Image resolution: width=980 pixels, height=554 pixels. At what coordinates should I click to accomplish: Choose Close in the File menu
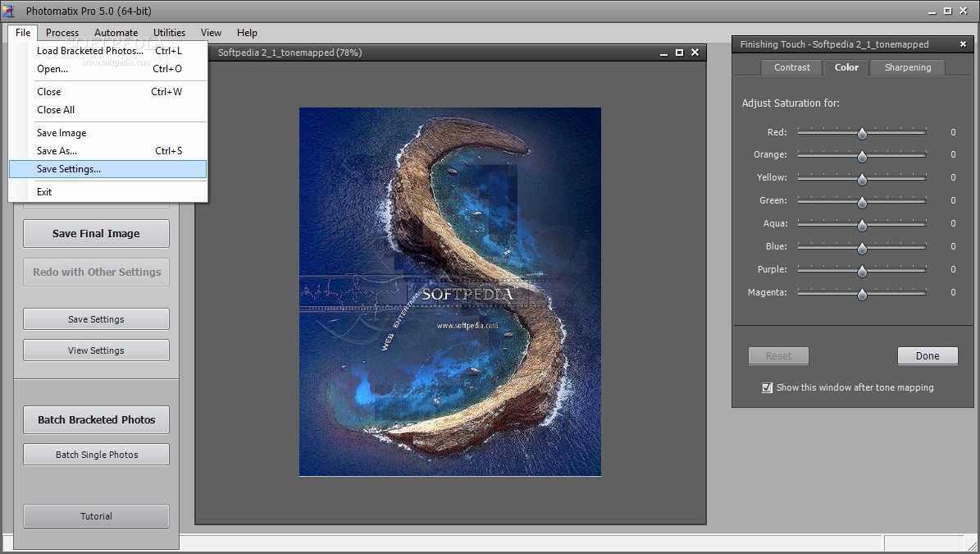pos(108,92)
